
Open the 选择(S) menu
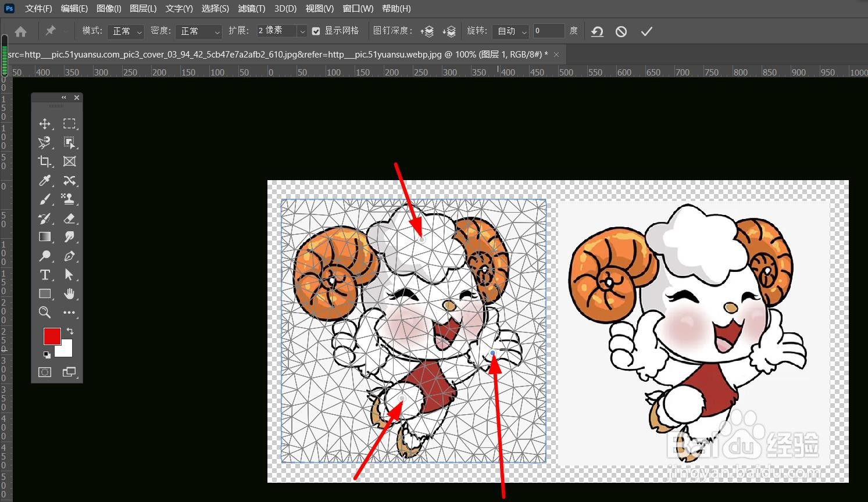pyautogui.click(x=215, y=8)
